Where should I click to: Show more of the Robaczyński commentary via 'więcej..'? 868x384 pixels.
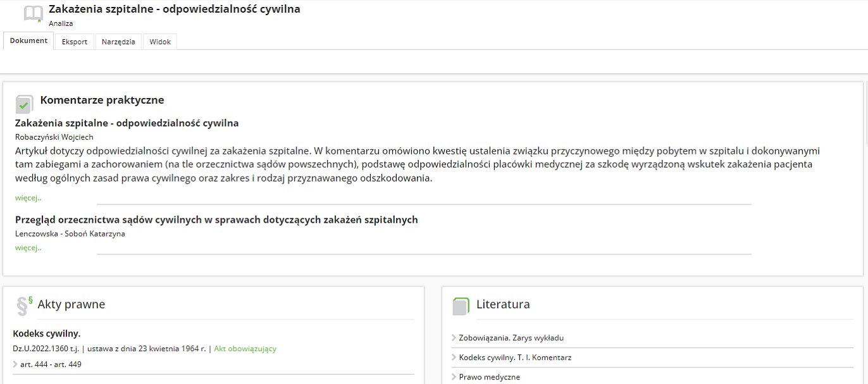point(28,197)
